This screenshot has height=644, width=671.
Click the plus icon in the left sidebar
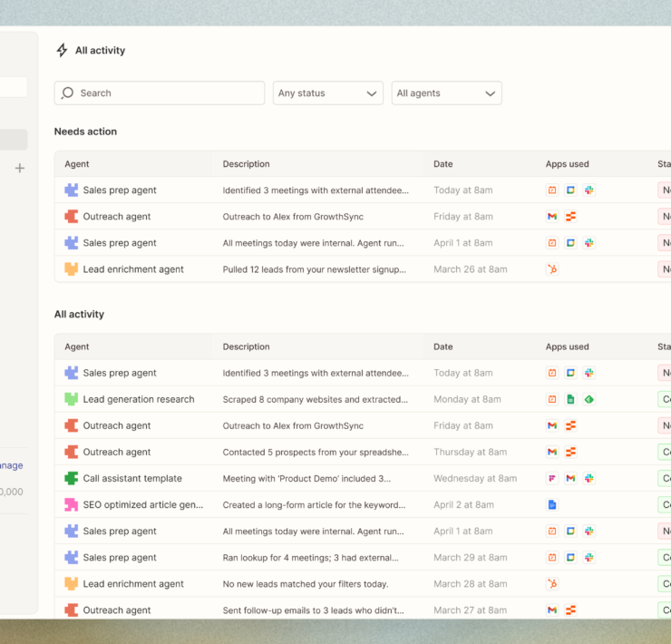20,168
